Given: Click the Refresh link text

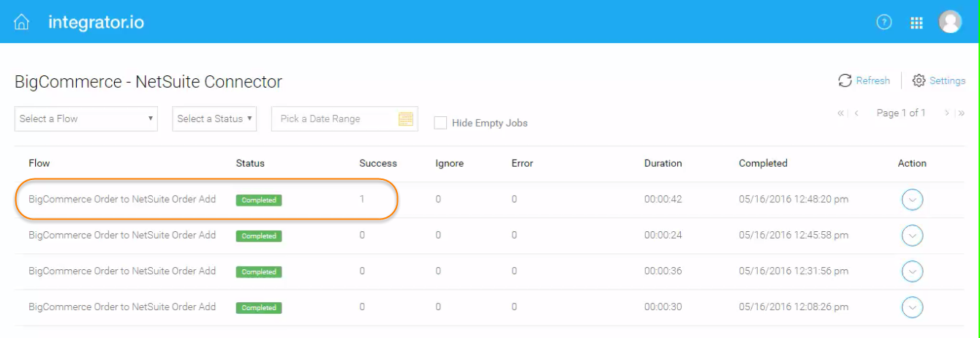Looking at the screenshot, I should (x=873, y=80).
